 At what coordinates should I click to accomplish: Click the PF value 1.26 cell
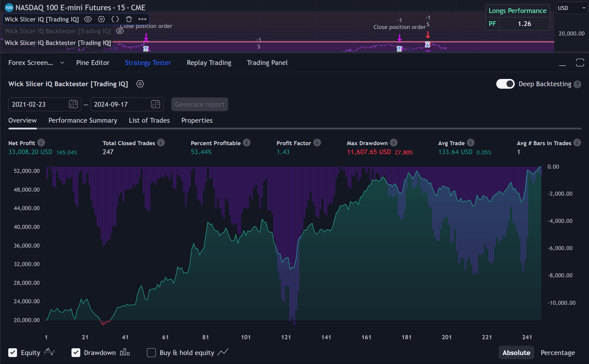pos(524,24)
